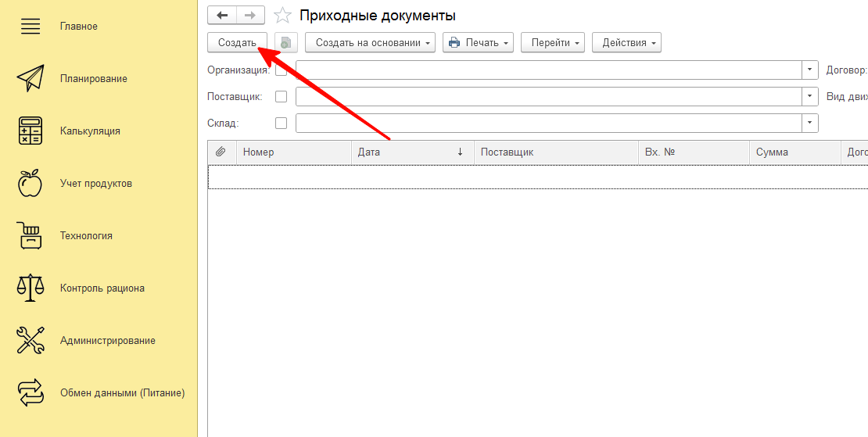868x437 pixels.
Task: Enable the Организация filter checkbox
Action: [282, 71]
